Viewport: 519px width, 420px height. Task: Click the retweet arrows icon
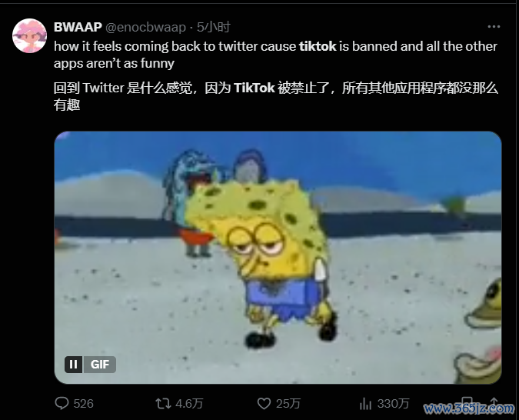pyautogui.click(x=163, y=403)
